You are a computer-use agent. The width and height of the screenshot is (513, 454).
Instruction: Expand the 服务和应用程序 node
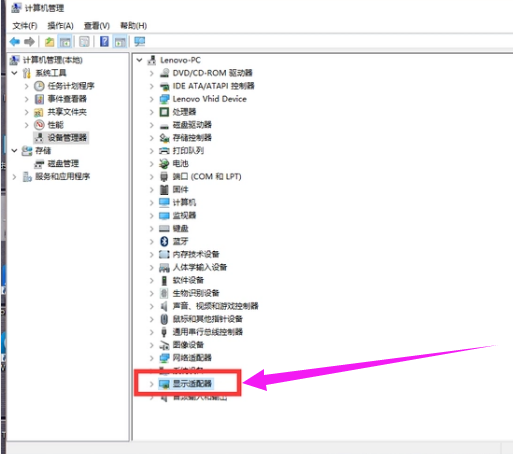click(14, 177)
